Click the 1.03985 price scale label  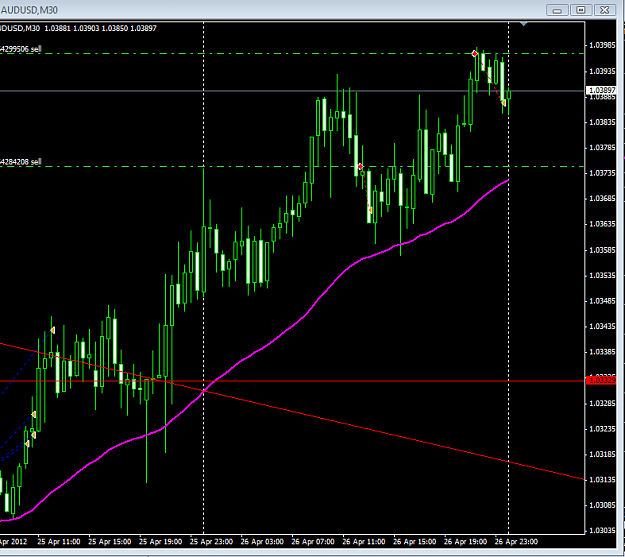(x=602, y=45)
